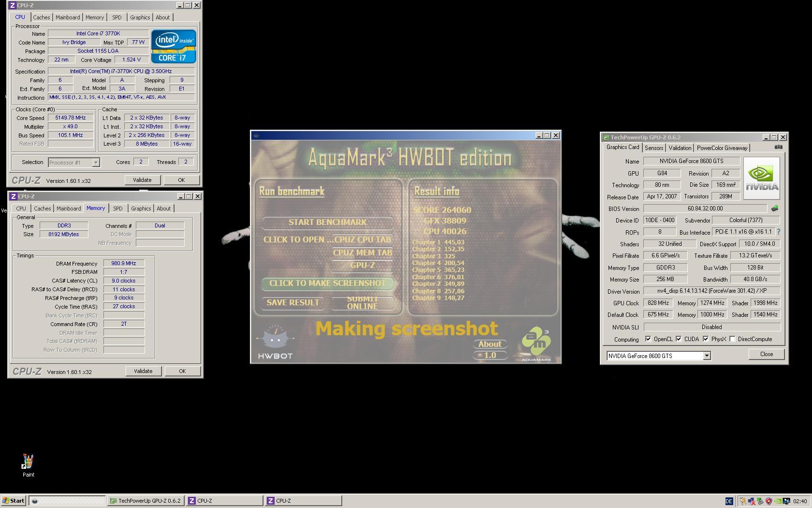
Task: Open the Validation tab in GPU-Z
Action: [680, 148]
